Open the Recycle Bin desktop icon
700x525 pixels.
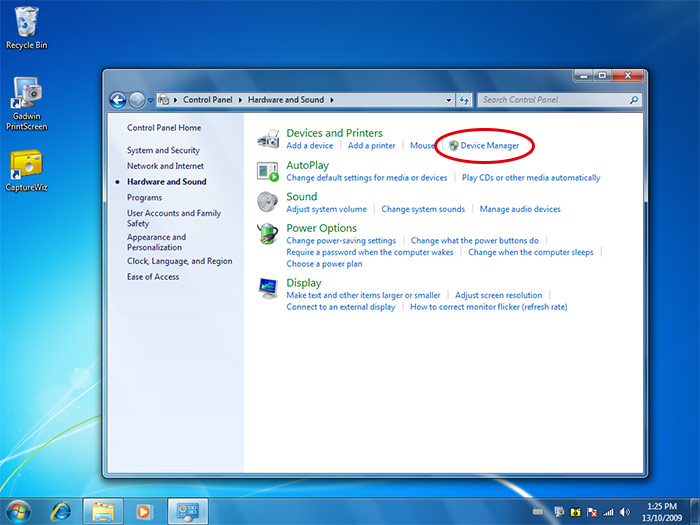pyautogui.click(x=26, y=28)
